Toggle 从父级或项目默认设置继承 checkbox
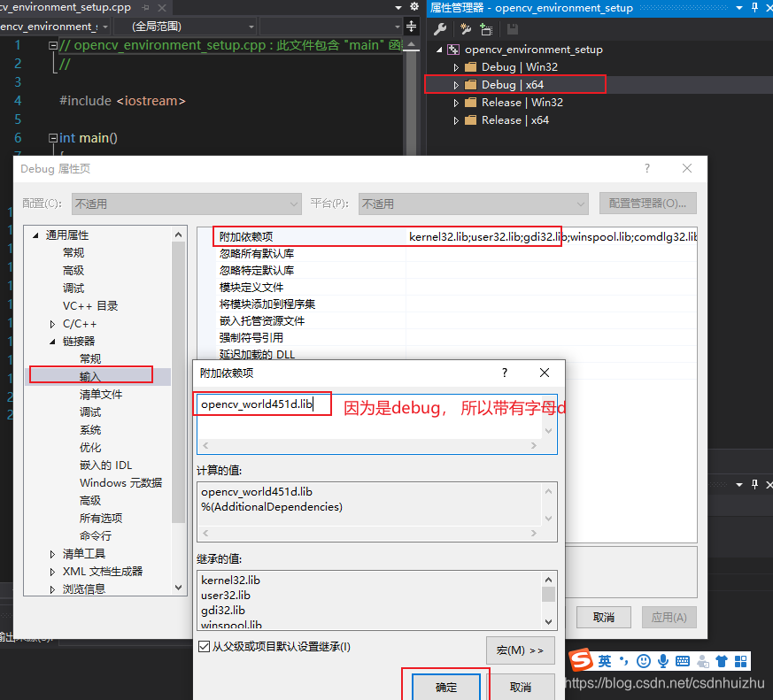Screen dimensions: 773x700 point(204,646)
